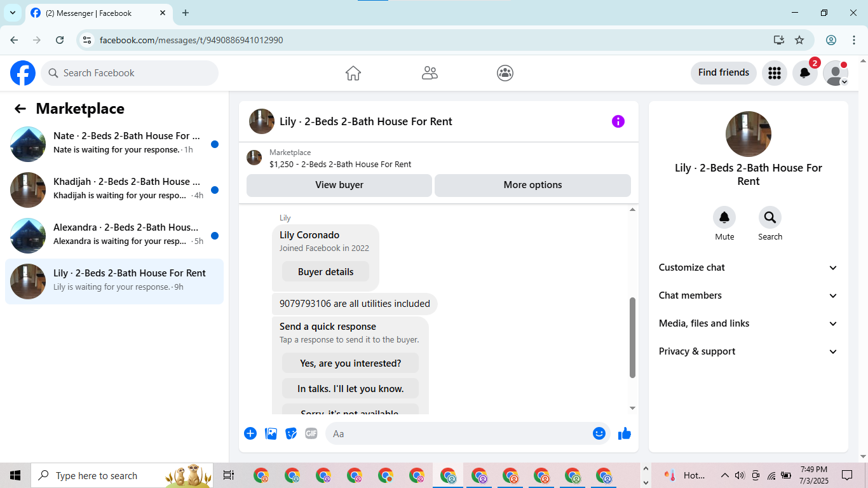The width and height of the screenshot is (868, 488).
Task: View site information icon in address bar
Action: pyautogui.click(x=88, y=40)
